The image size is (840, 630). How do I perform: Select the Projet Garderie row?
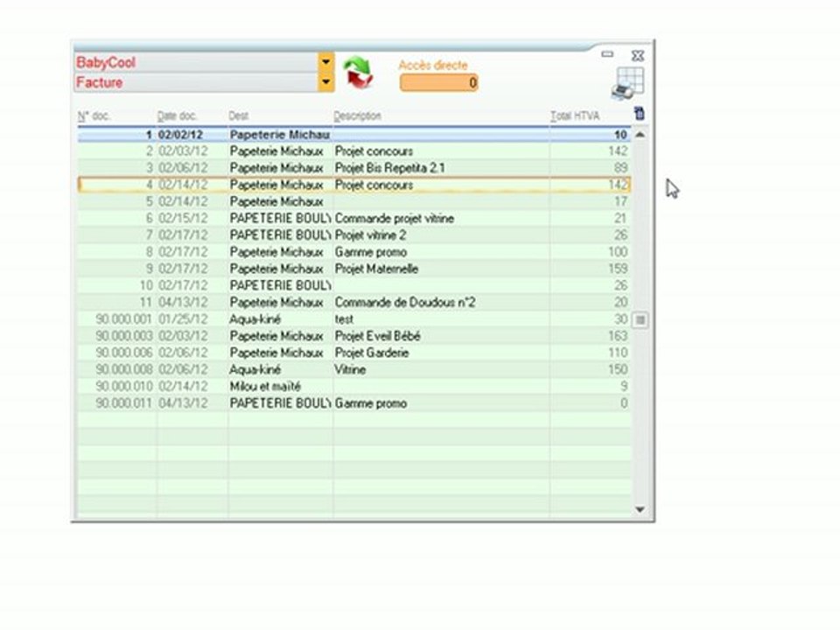tap(354, 353)
